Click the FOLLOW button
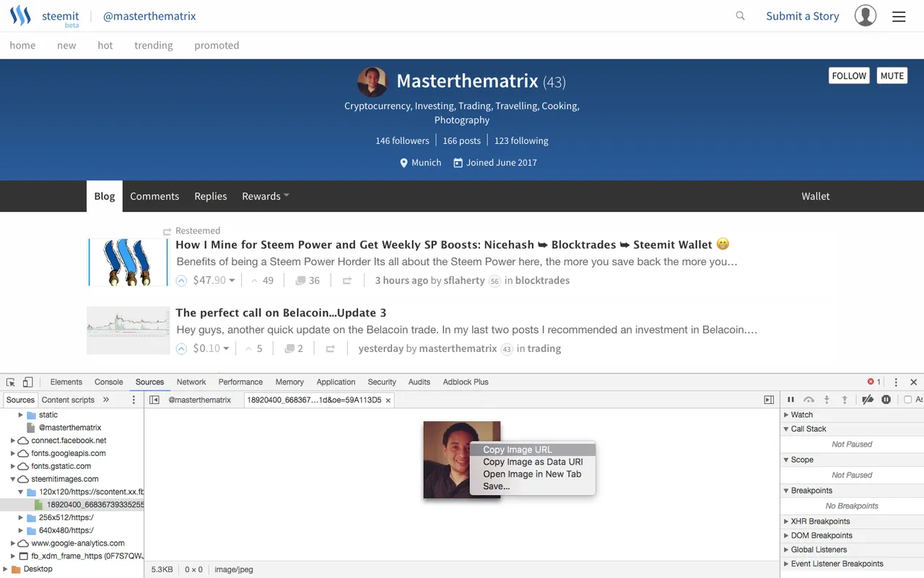This screenshot has height=578, width=924. [849, 76]
